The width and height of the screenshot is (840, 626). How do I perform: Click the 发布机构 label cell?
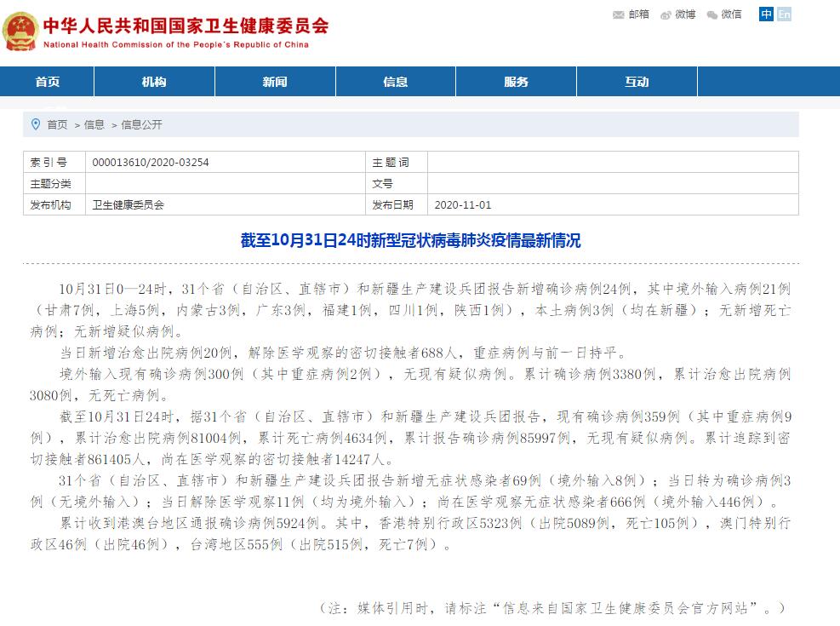pos(54,204)
